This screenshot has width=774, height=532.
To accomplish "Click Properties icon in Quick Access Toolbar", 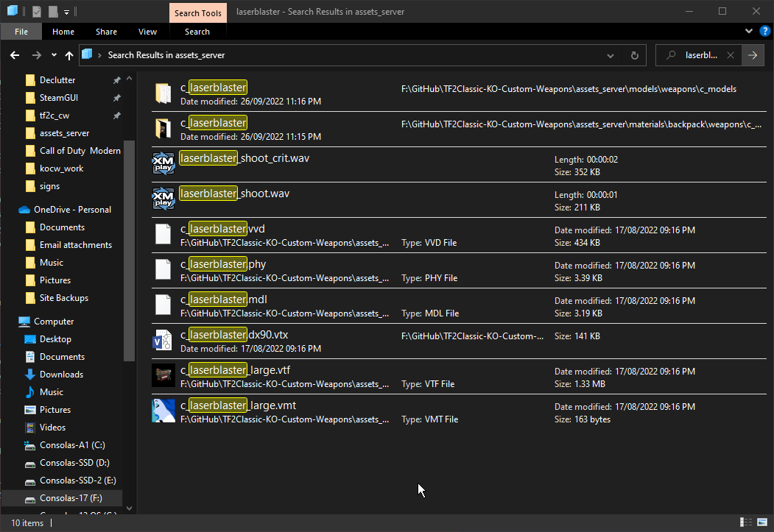I will (x=37, y=11).
